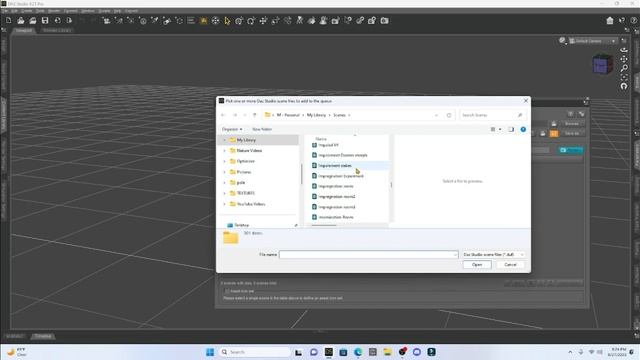Select the TEXTURES folder
The height and width of the screenshot is (360, 640).
coord(245,193)
